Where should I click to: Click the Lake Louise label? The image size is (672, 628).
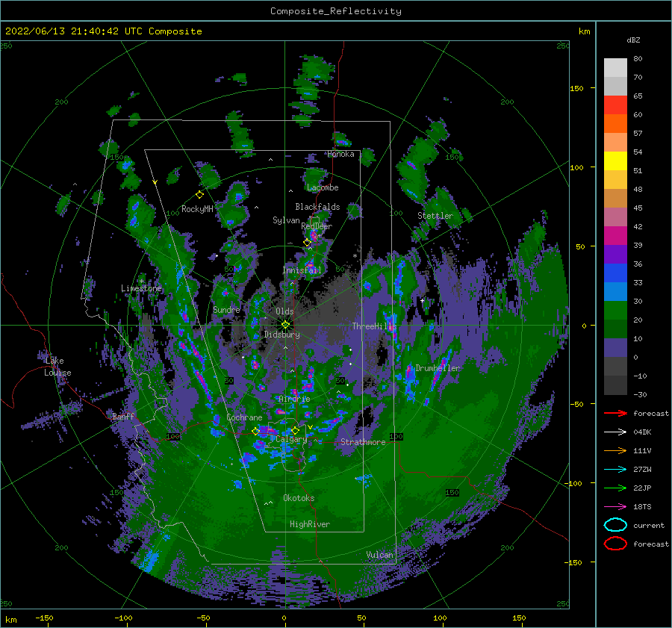coord(57,367)
